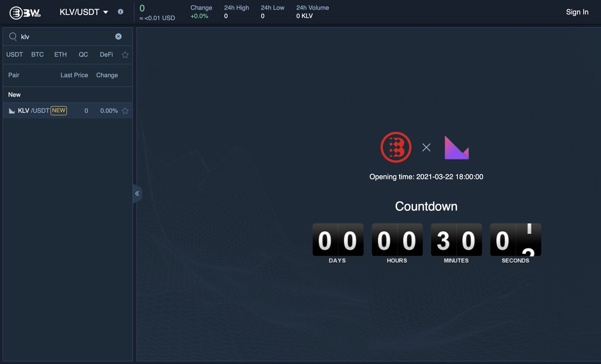The image size is (601, 364).
Task: Sort list by Change column
Action: point(107,75)
